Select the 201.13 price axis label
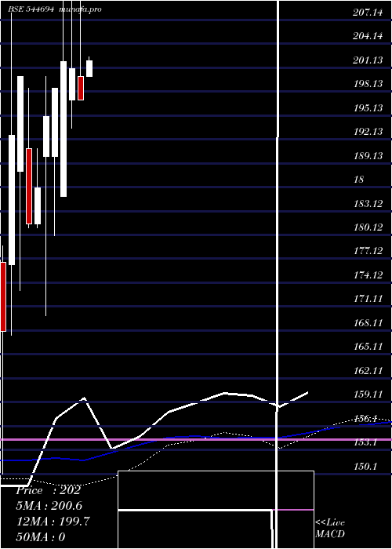The width and height of the screenshot is (392, 549). (x=368, y=60)
